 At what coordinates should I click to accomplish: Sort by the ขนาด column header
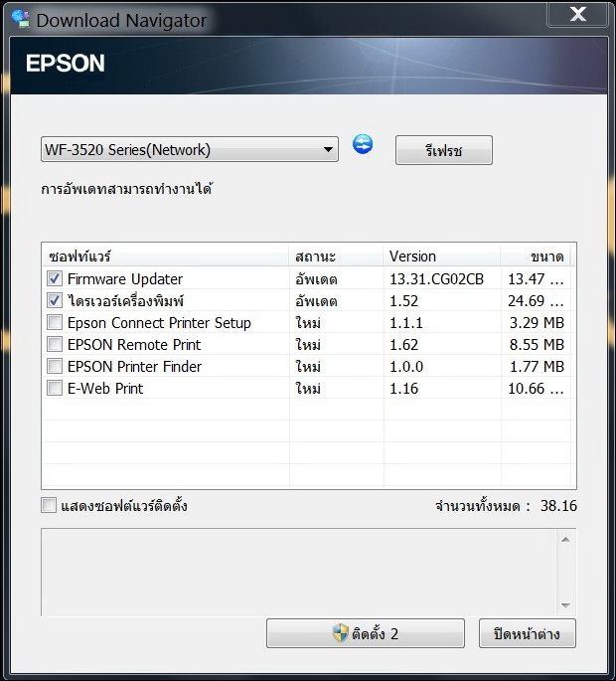(x=536, y=255)
